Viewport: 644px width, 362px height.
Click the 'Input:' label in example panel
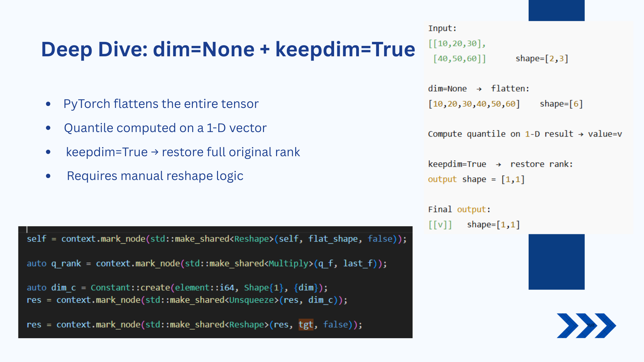click(x=442, y=28)
